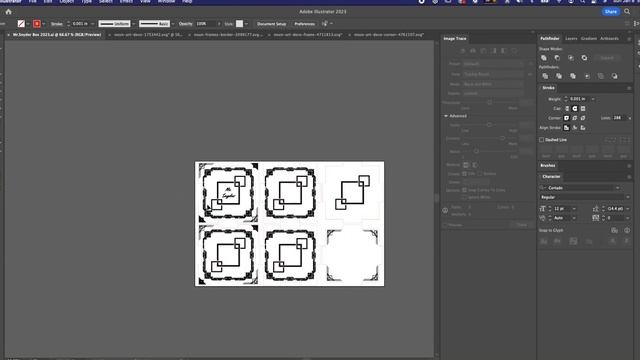Click the miter Limit value field
The image size is (640, 360).
pos(618,118)
